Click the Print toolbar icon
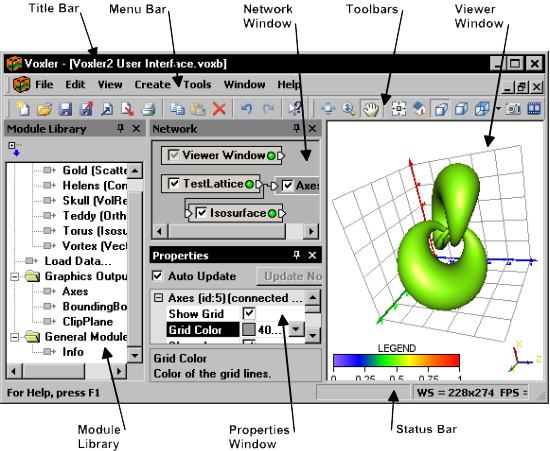Image resolution: width=550 pixels, height=451 pixels. (148, 109)
